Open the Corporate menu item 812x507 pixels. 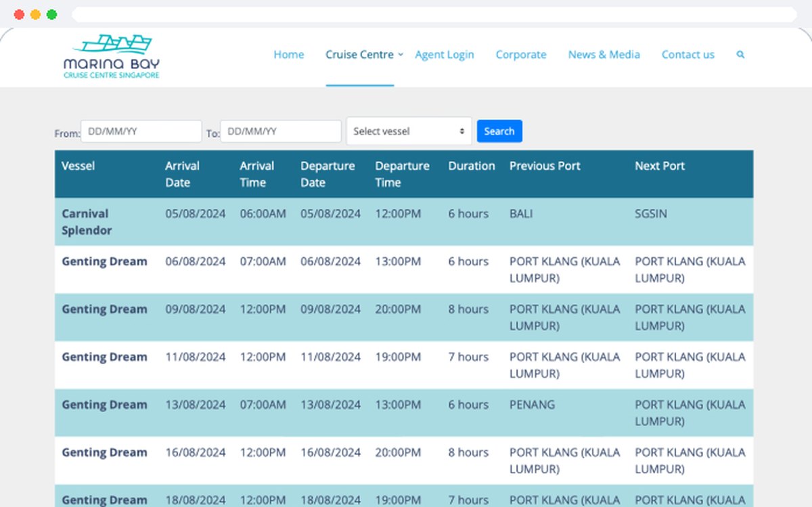521,55
